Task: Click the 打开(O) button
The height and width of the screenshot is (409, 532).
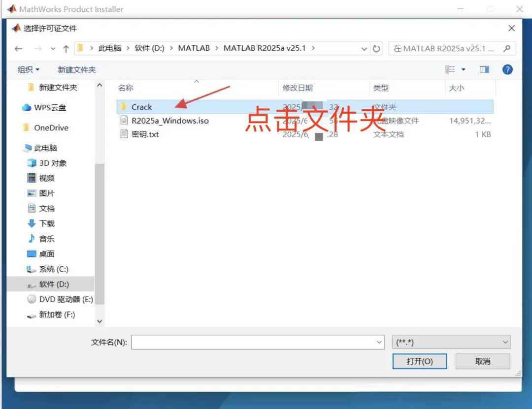Action: click(419, 361)
